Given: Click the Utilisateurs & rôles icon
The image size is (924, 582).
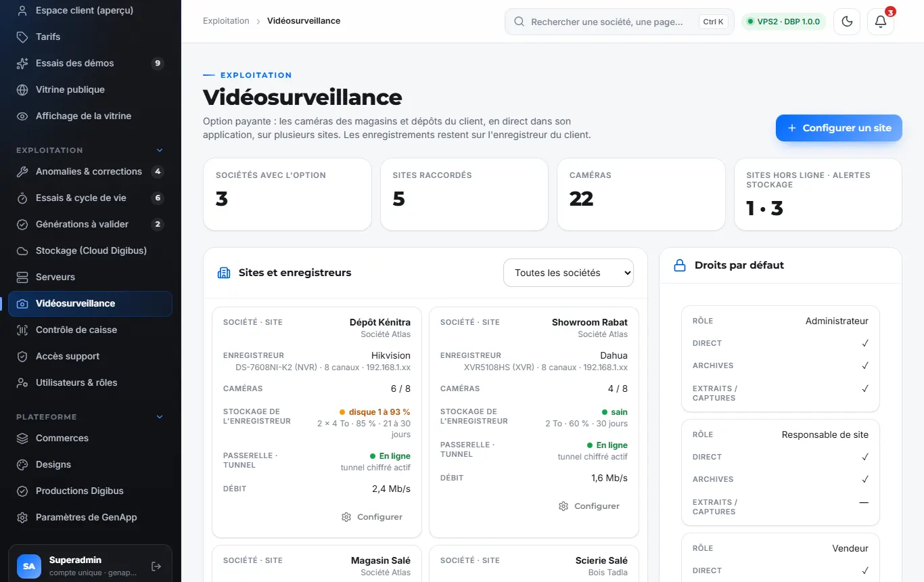Looking at the screenshot, I should [22, 382].
